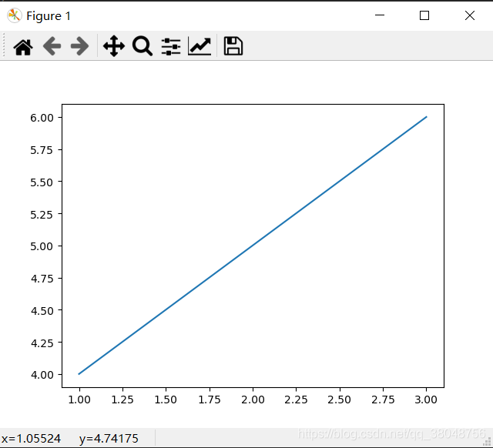Click the y-axis label 4.75
Viewport: 493px width, 448px height.
click(x=42, y=279)
